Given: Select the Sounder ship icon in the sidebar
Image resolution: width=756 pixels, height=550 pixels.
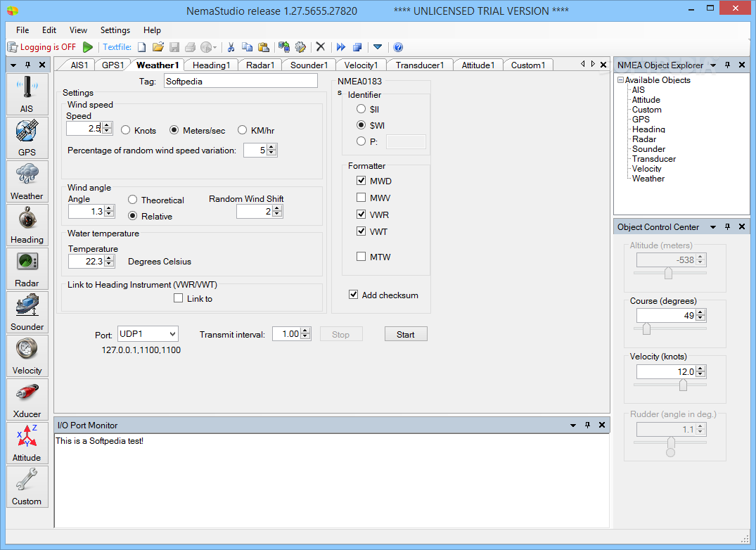Looking at the screenshot, I should click(27, 312).
